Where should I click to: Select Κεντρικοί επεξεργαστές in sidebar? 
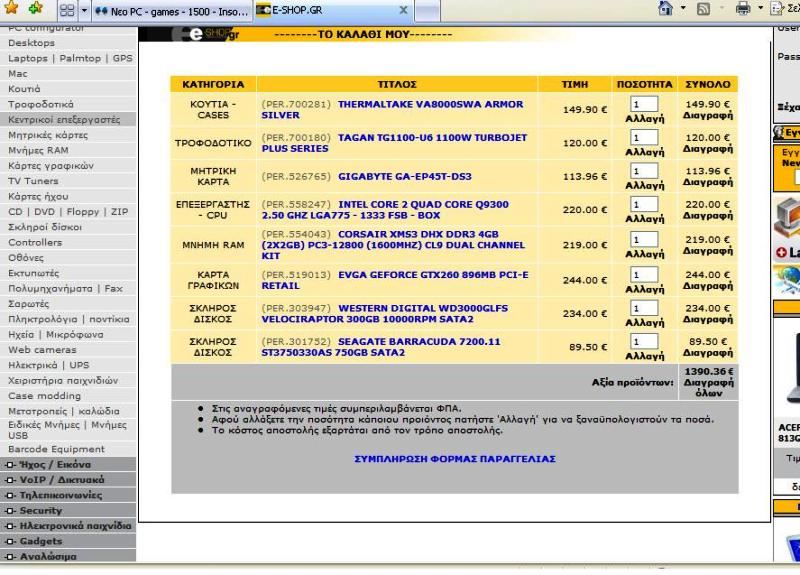pyautogui.click(x=64, y=119)
